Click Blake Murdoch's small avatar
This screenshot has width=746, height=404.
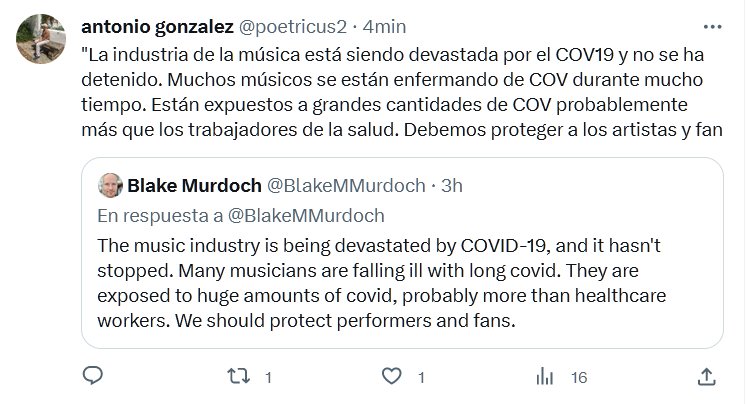click(x=109, y=185)
